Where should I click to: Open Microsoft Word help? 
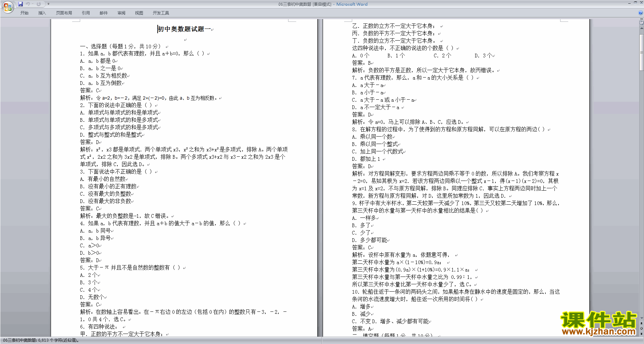[641, 13]
